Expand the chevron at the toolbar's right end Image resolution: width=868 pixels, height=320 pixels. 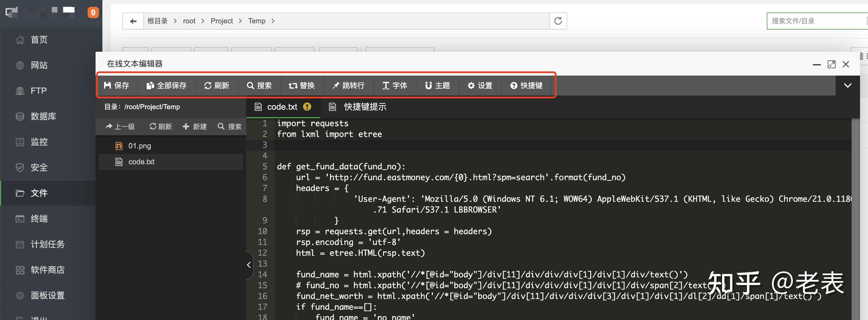[x=848, y=86]
